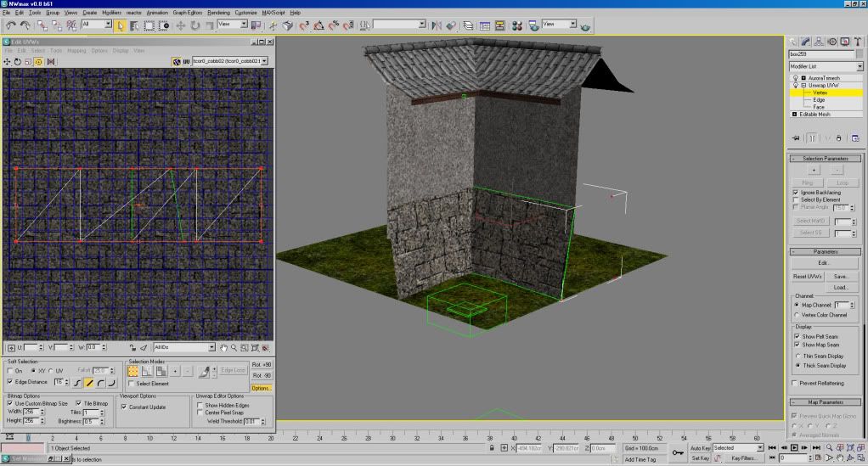Enable Show Hidden Edges option

[200, 405]
